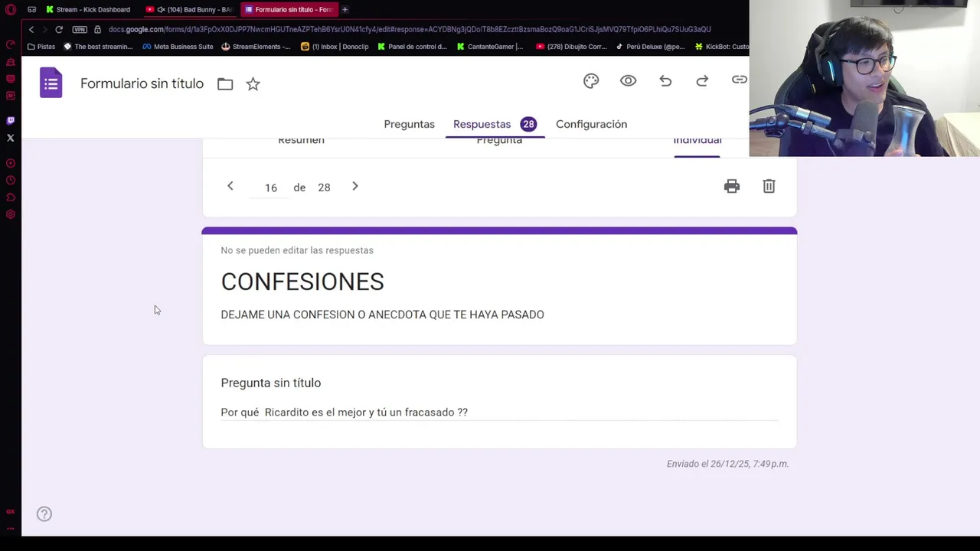
Task: Select the Resumen sub-tab
Action: tap(301, 141)
